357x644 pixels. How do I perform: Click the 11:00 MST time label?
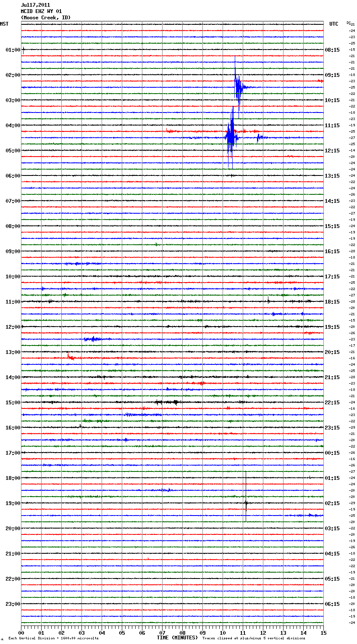[13, 302]
